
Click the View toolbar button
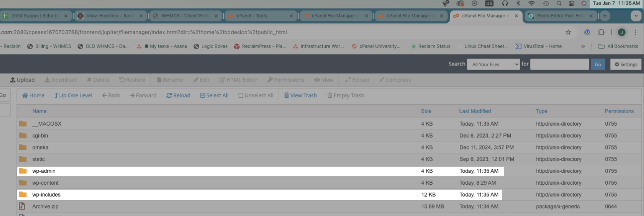coord(324,80)
